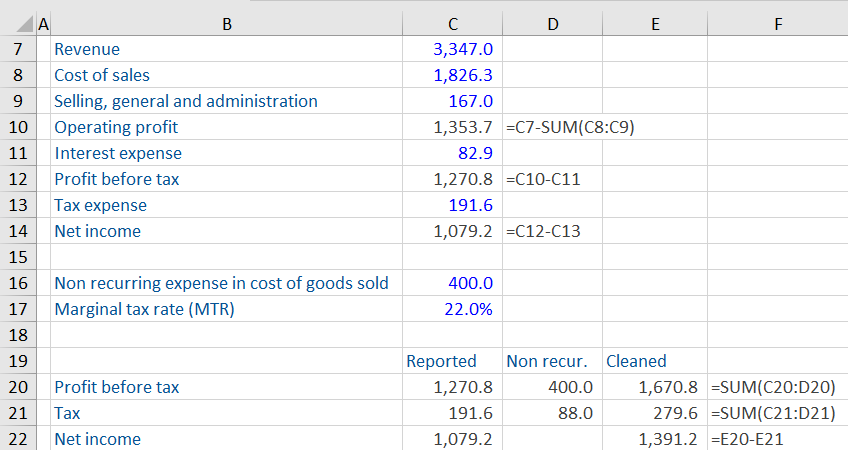The image size is (848, 450).
Task: Select the cleaned net income 1,391.2 cell
Action: [654, 439]
